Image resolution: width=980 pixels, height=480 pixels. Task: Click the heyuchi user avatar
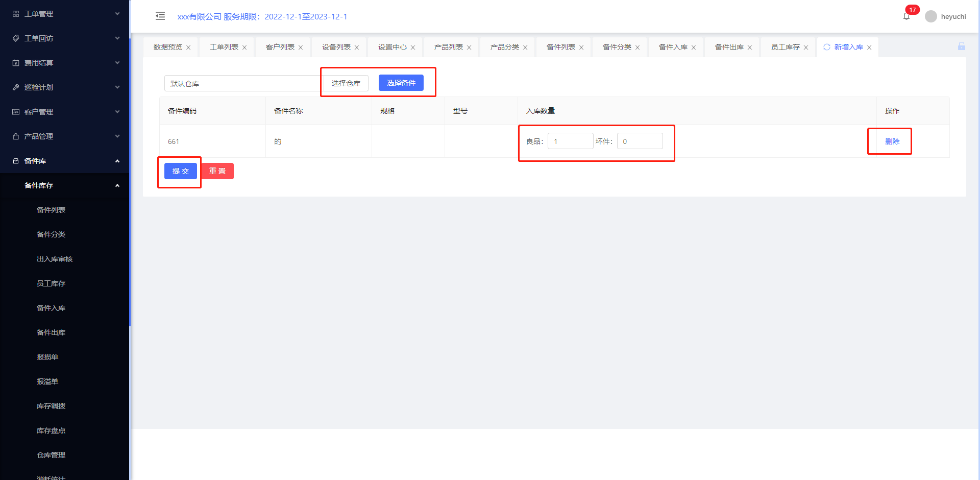[x=931, y=16]
